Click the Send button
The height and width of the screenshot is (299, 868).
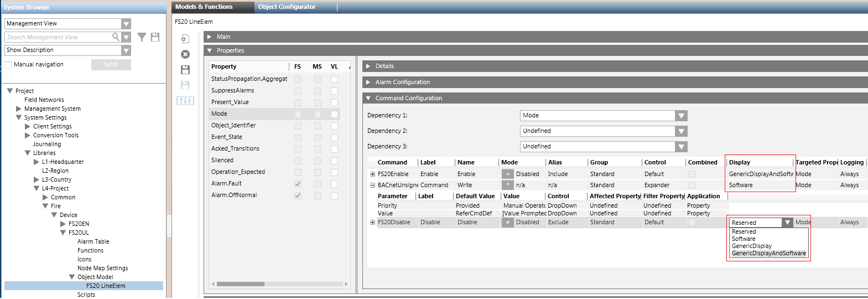[111, 65]
